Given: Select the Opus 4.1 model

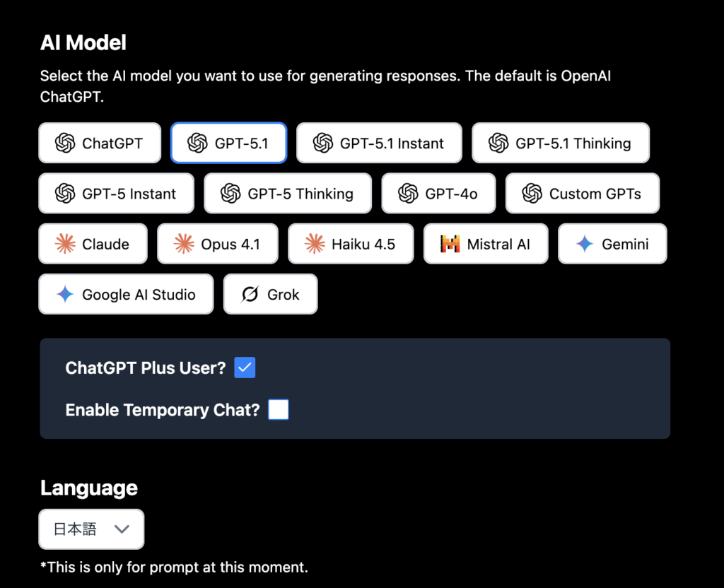Looking at the screenshot, I should click(x=217, y=245).
